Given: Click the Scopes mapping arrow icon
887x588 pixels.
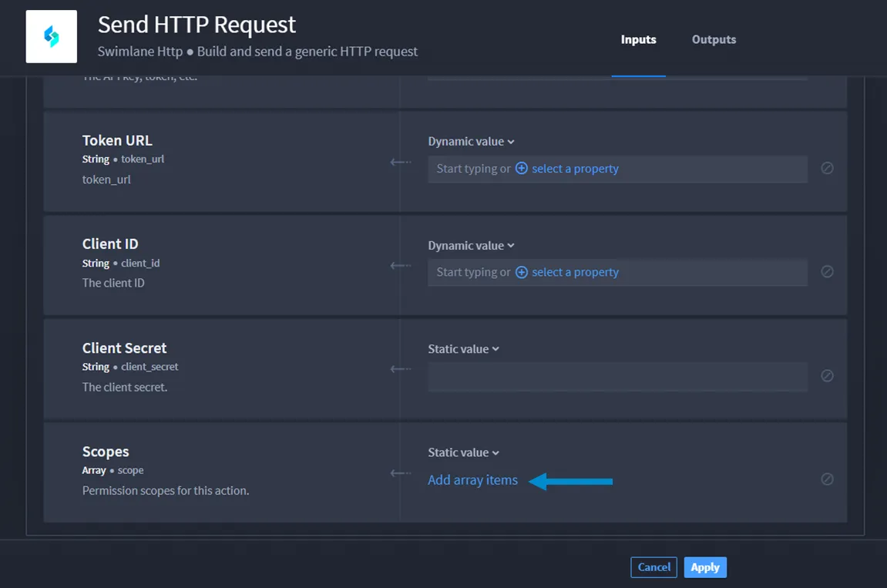Looking at the screenshot, I should coord(401,473).
